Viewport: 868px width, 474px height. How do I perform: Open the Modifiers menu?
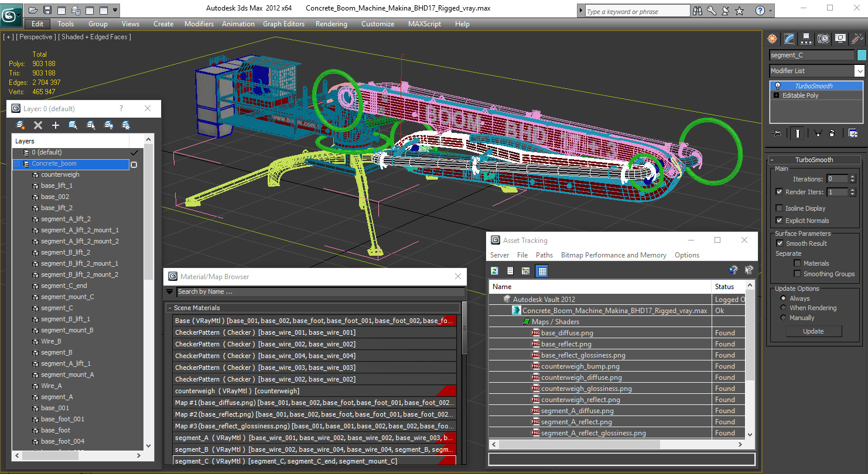[199, 24]
